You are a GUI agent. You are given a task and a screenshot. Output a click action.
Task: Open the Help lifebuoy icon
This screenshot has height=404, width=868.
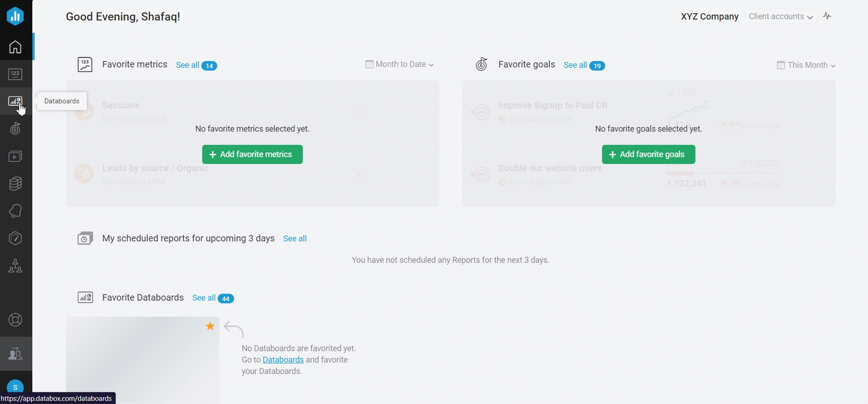[x=15, y=320]
